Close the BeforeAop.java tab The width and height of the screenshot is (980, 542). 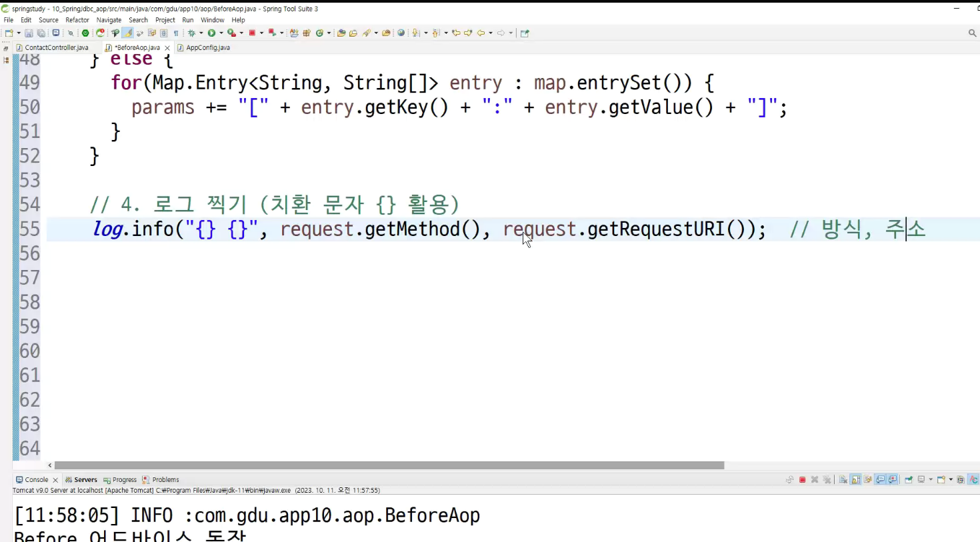pyautogui.click(x=167, y=48)
